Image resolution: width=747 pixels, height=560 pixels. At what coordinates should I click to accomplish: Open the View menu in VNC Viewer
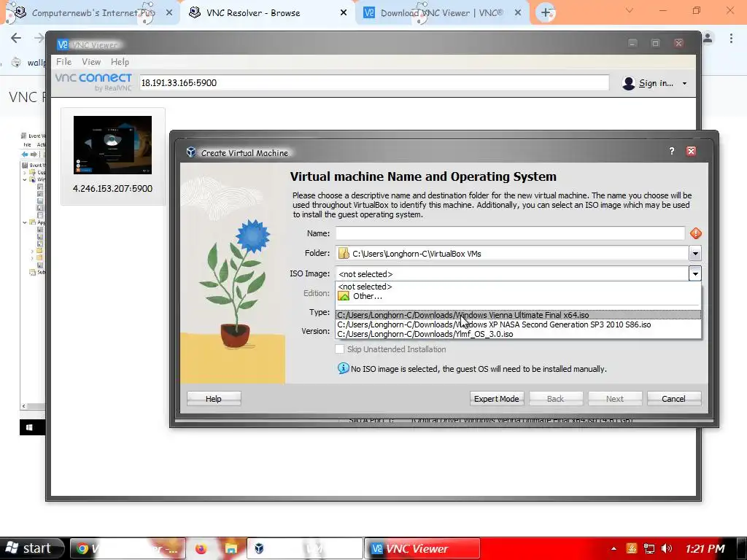point(91,62)
